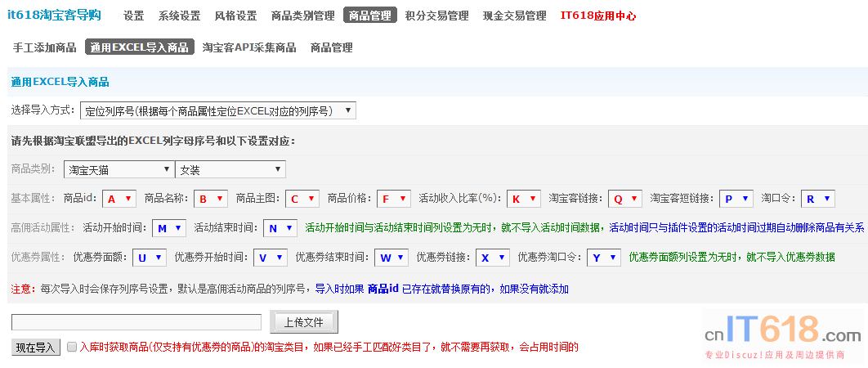Screen dimensions: 868x368
Task: Select 通用EXCEL导入商品 tab
Action: point(140,47)
